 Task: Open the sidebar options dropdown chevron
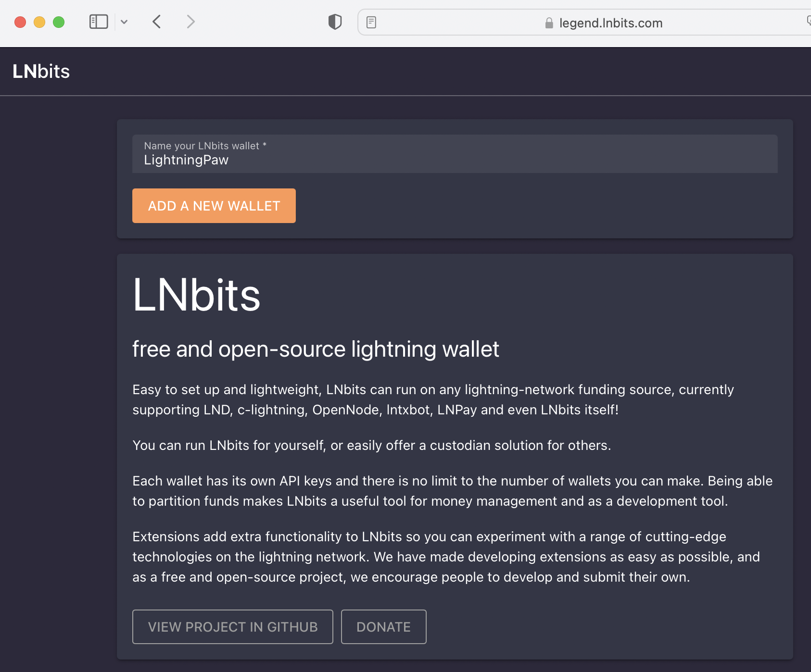[124, 22]
